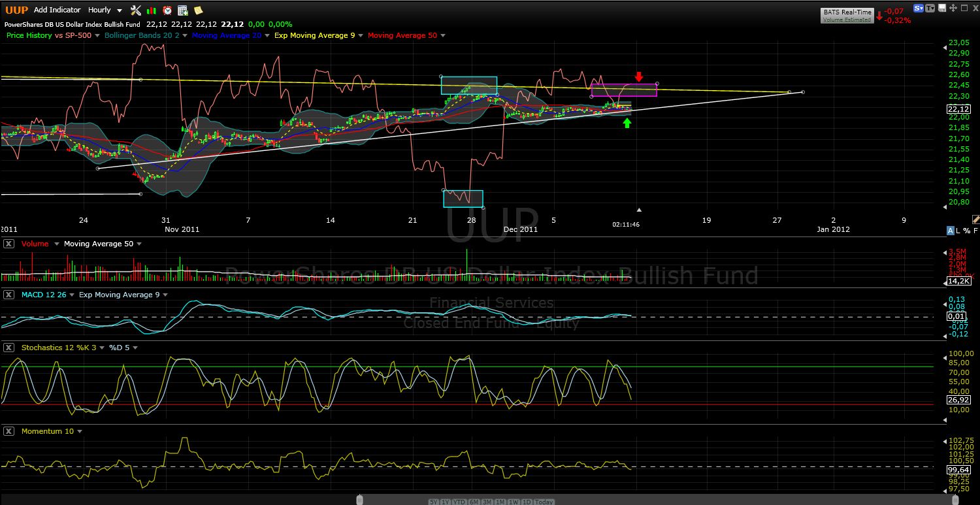980x505 pixels.
Task: Click the volume 14,2K value label
Action: [x=959, y=281]
